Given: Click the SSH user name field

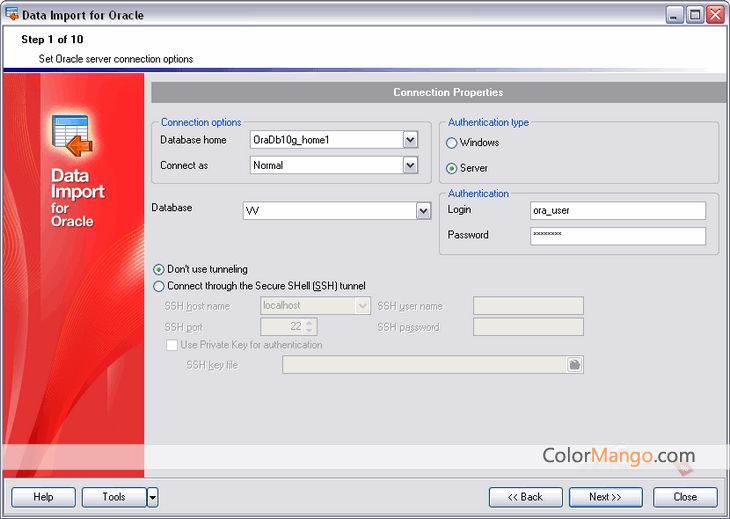Looking at the screenshot, I should point(528,306).
